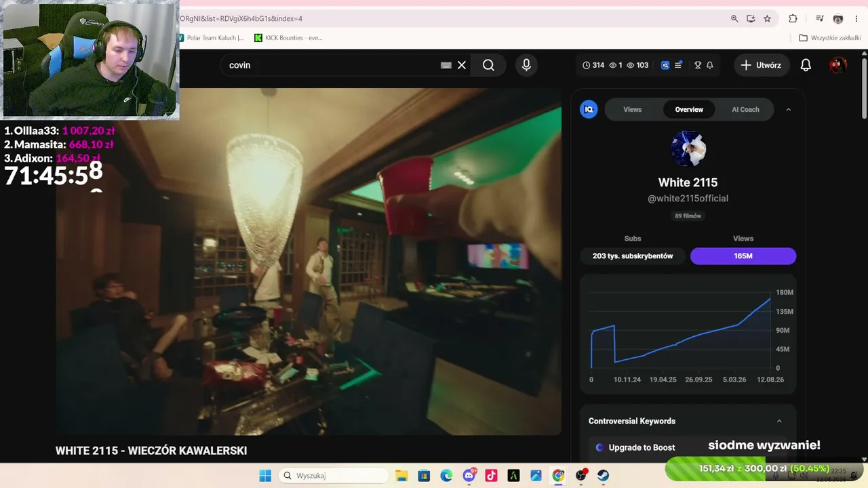Click the 89 filmów badge
This screenshot has width=868, height=488.
[x=688, y=216]
